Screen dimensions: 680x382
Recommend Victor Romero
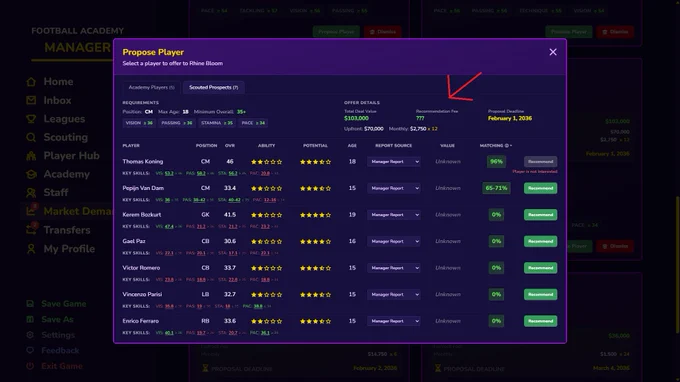tap(540, 268)
